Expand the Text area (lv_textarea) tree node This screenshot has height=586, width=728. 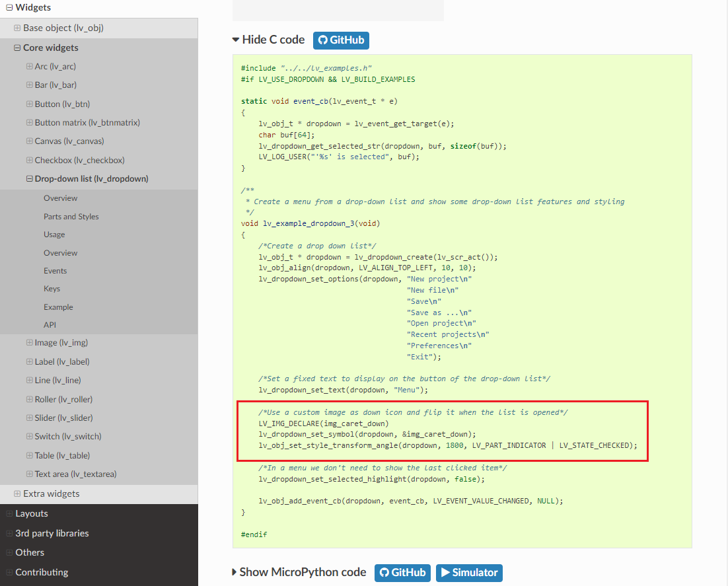(x=29, y=475)
